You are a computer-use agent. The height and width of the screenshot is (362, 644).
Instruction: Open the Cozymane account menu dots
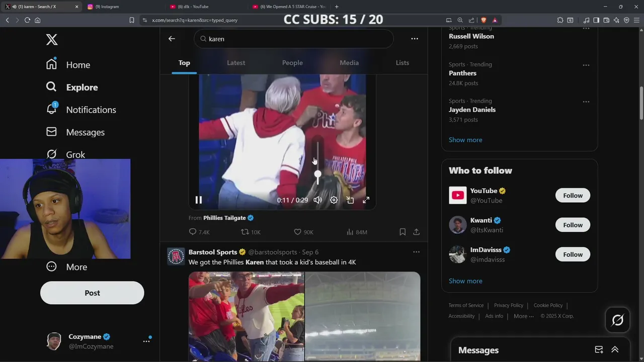pos(146,341)
